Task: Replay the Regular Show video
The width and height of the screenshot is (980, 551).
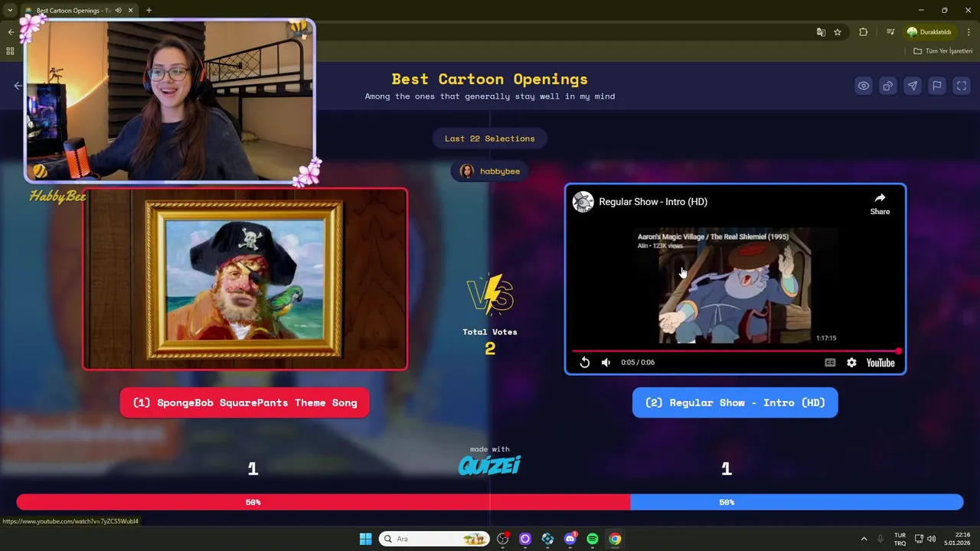Action: (585, 363)
